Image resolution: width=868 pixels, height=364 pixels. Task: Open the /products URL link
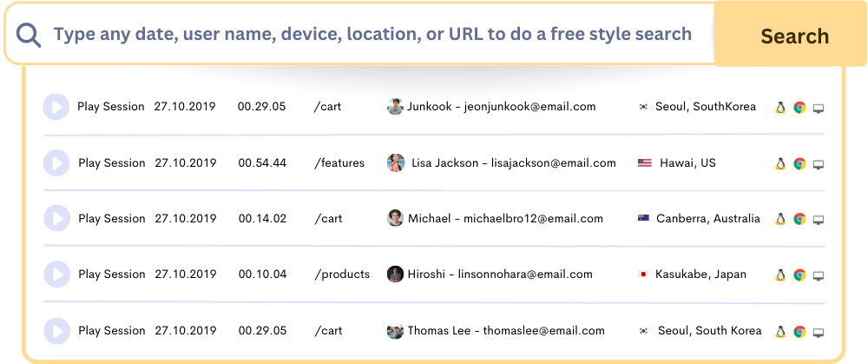coord(342,275)
